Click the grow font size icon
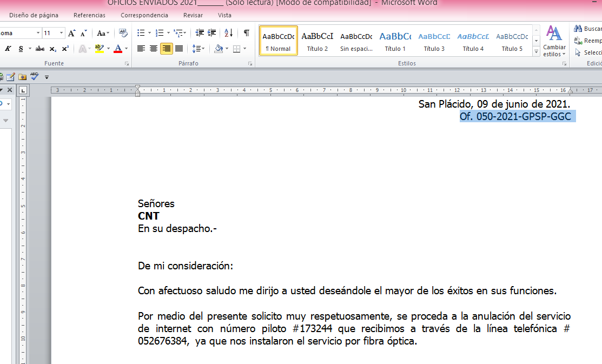Image resolution: width=602 pixels, height=364 pixels. pyautogui.click(x=72, y=34)
